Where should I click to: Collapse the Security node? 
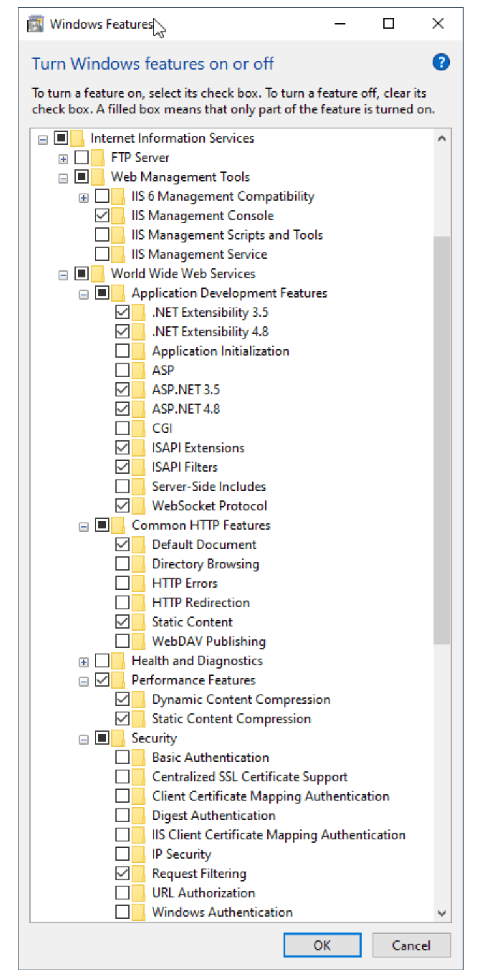[83, 739]
